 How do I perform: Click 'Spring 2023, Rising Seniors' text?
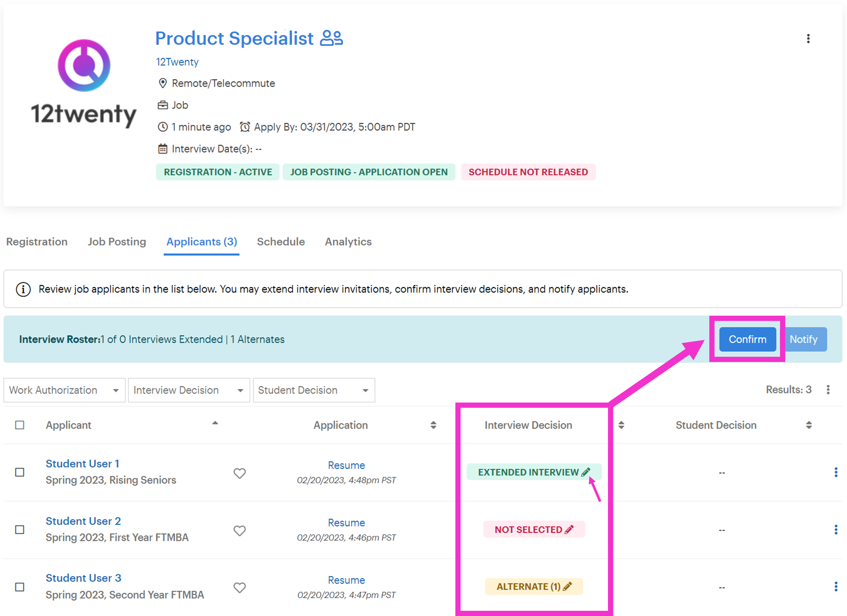tap(111, 480)
